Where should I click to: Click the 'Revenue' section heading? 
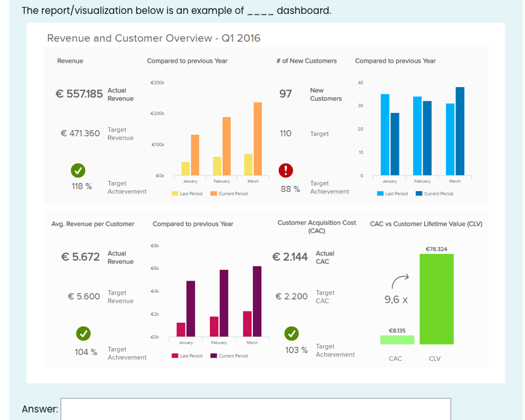point(70,61)
